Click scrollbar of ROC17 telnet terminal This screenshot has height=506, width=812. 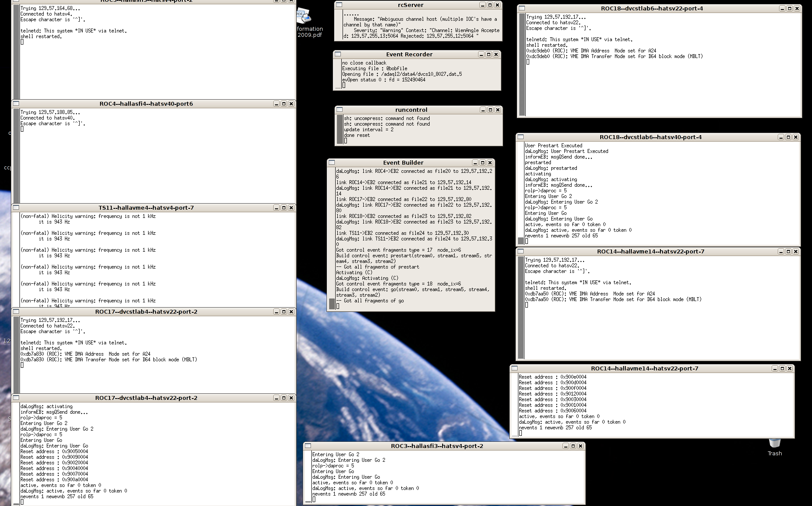click(16, 355)
